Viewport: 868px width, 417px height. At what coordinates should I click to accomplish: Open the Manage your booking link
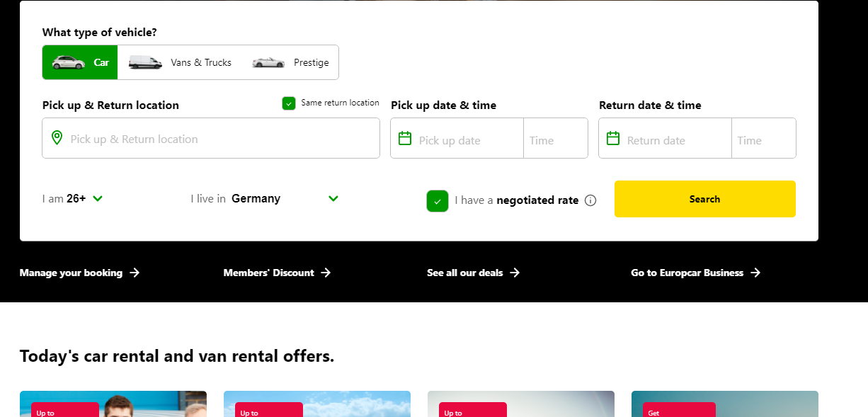(x=80, y=273)
